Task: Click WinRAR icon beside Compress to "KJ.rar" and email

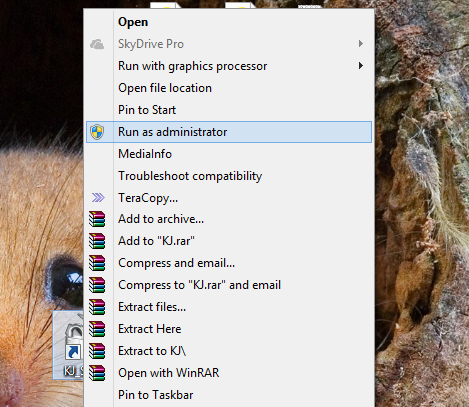Action: tap(97, 285)
